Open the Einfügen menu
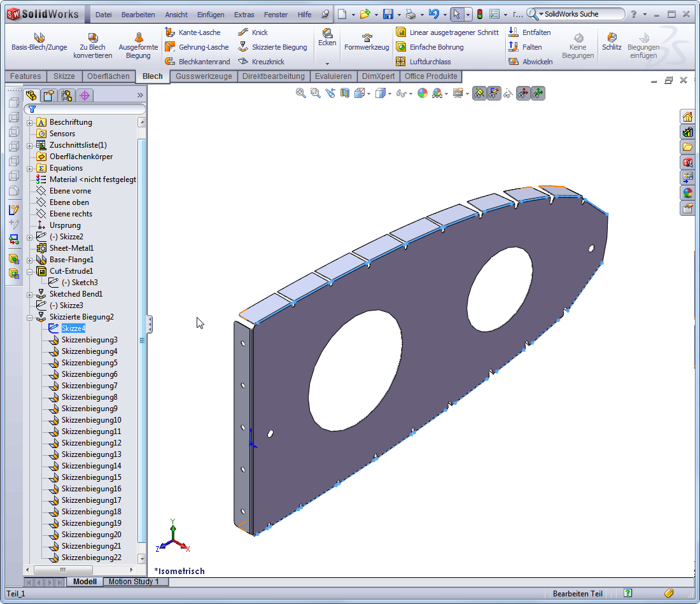700x604 pixels. 210,15
